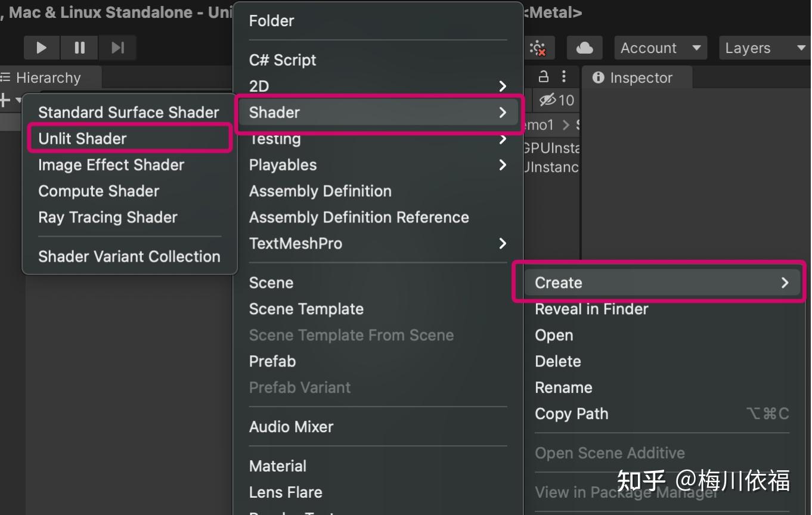Click the Hierarchy plus create button

(x=5, y=100)
